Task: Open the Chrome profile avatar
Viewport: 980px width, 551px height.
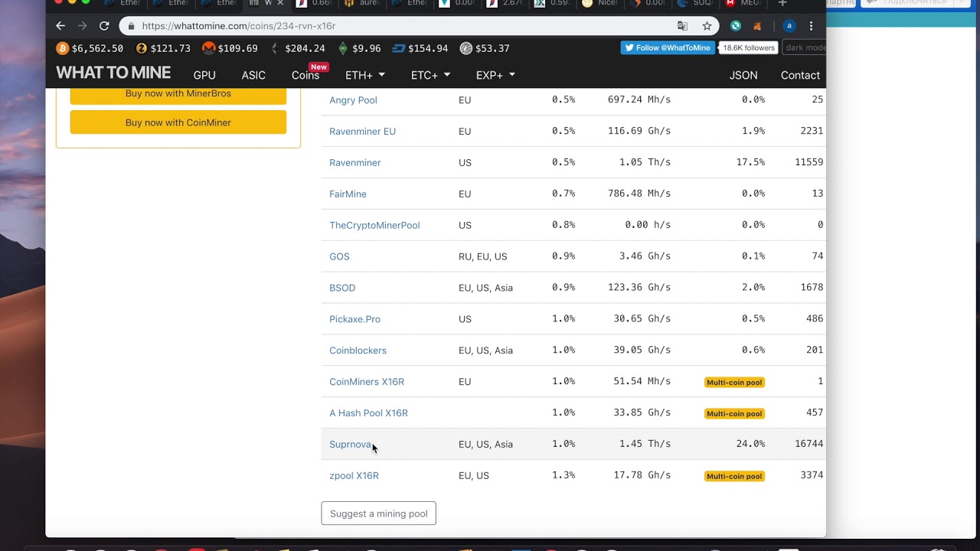Action: [789, 26]
